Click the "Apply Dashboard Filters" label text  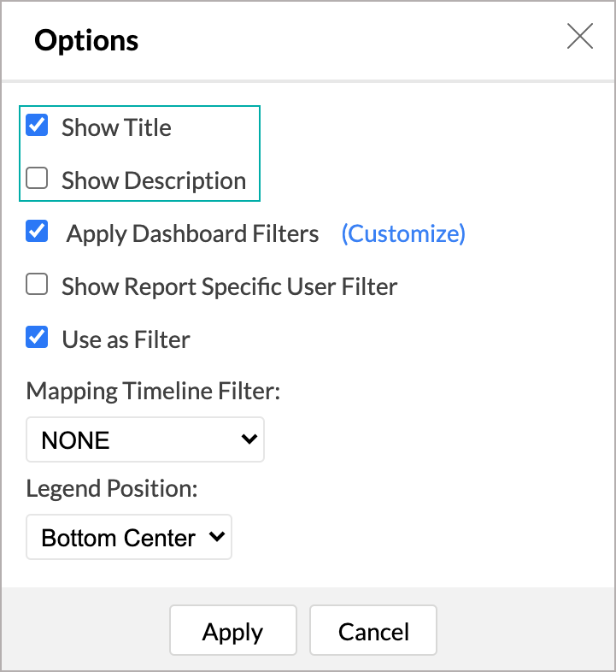(193, 233)
